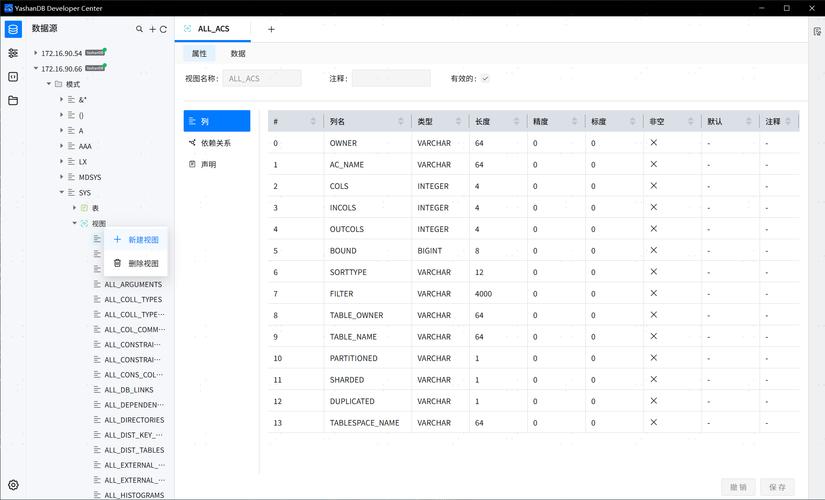Screen dimensions: 825x500
Task: Switch to the 数据 tab
Action: [238, 53]
